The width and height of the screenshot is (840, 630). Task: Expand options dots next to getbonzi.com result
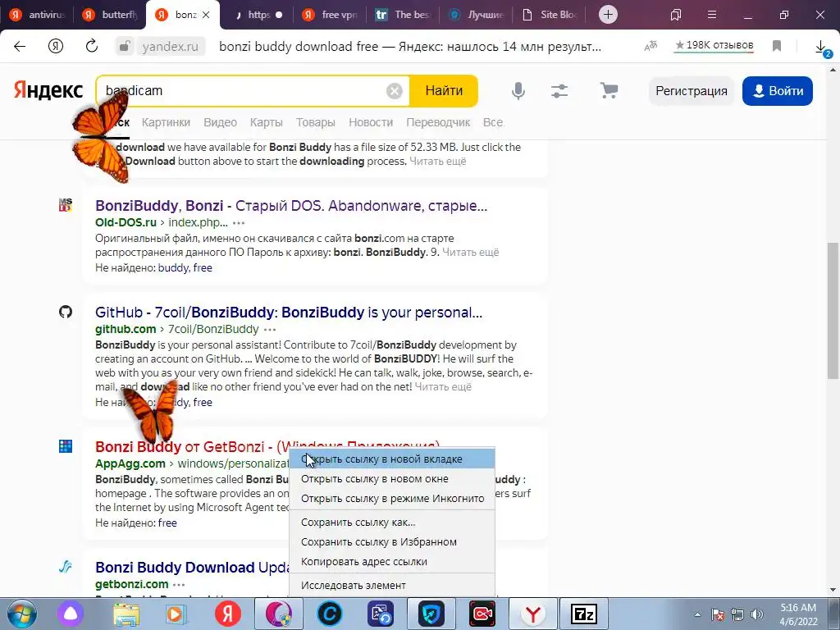(179, 584)
